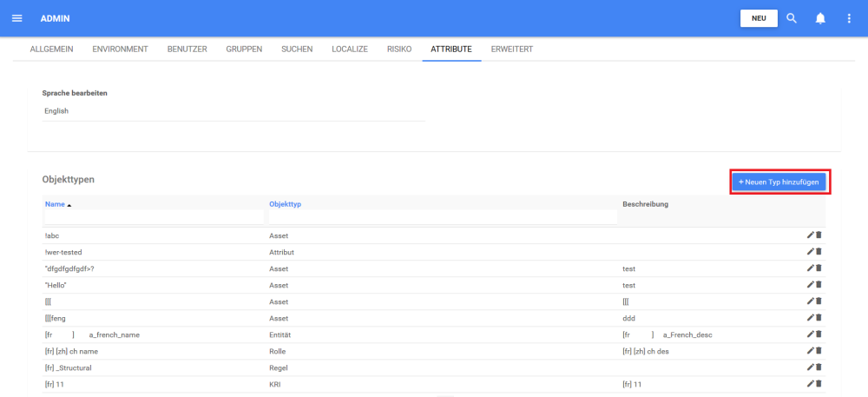Delete the "Hello" row
The image size is (868, 397).
(819, 285)
